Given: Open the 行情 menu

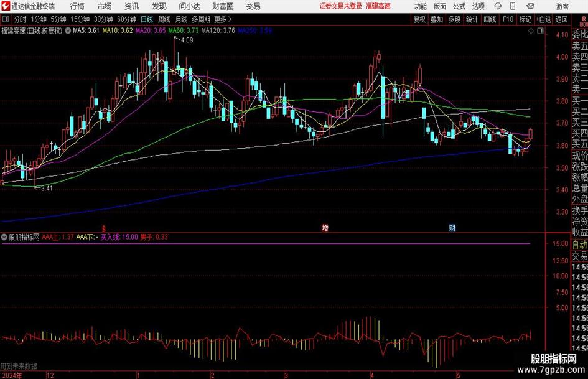Looking at the screenshot, I should [x=77, y=6].
